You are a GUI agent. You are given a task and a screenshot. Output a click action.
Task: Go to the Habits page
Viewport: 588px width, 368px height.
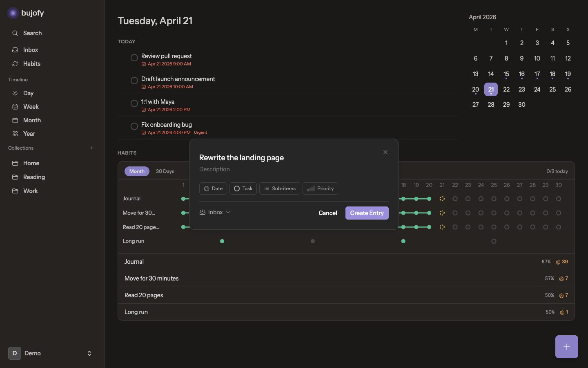[52, 64]
